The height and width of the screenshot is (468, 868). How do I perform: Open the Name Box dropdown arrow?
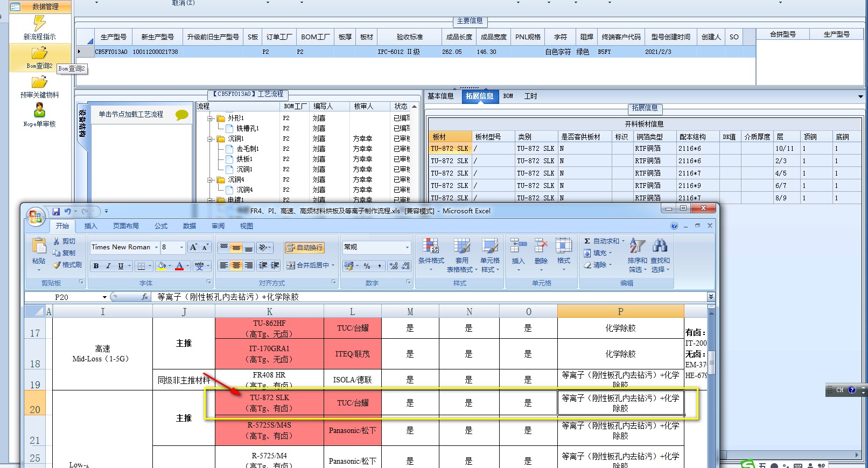tap(104, 297)
